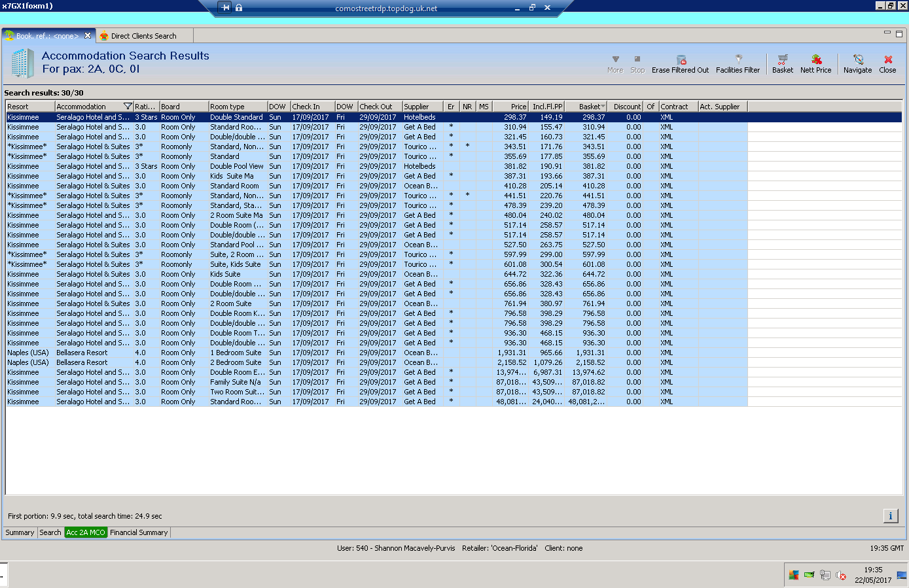Sort by the Resort column header
The width and height of the screenshot is (909, 588).
(x=30, y=107)
